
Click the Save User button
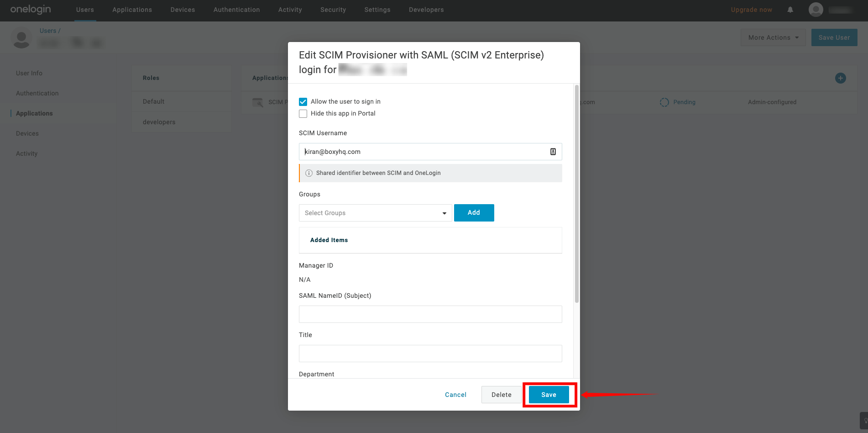pos(834,37)
